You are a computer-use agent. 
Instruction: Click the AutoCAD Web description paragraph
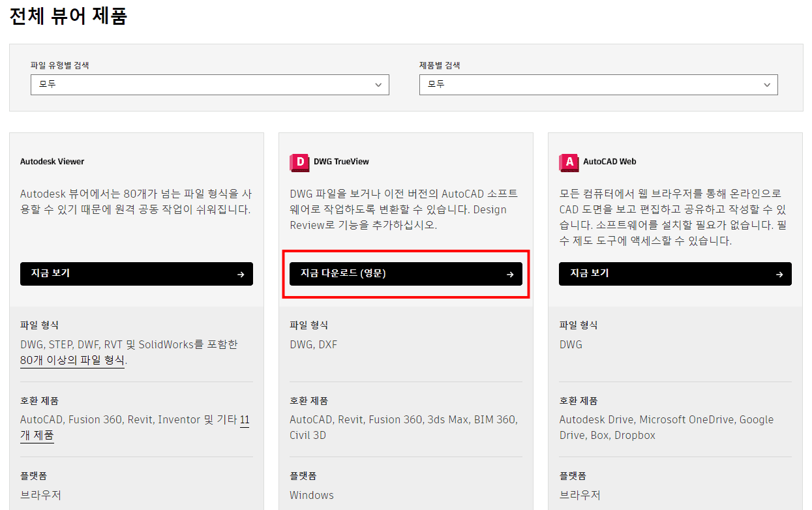pos(673,217)
